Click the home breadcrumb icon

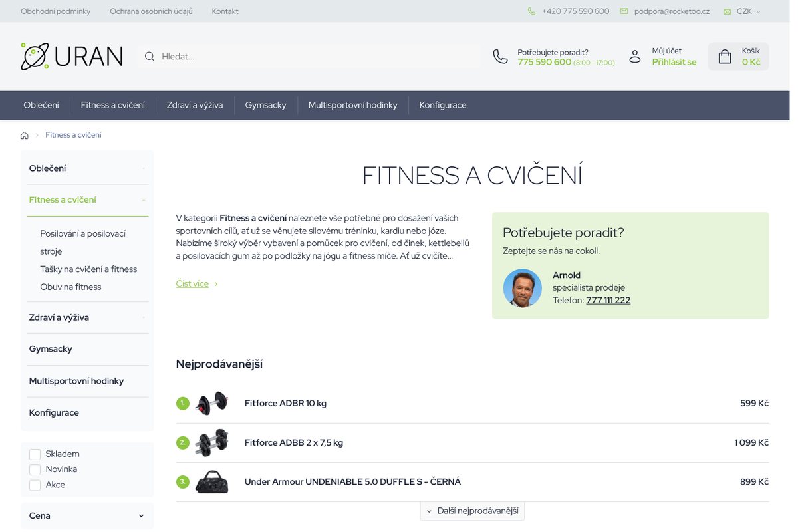(x=25, y=135)
